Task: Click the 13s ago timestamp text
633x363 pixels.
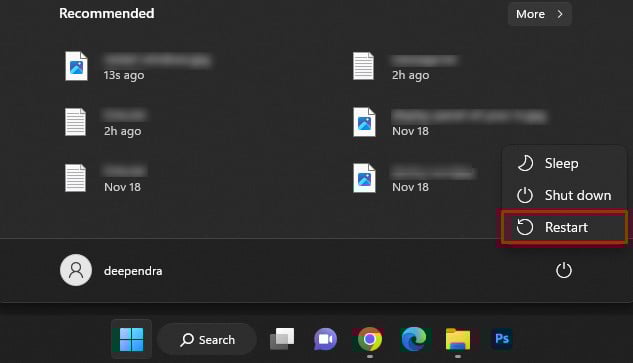Action: 124,76
